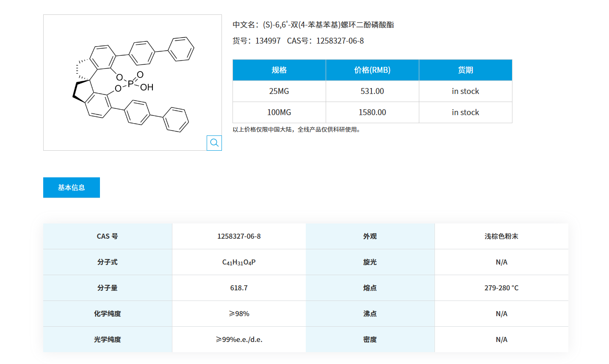Click the price 531.00 cell
The width and height of the screenshot is (609, 364).
coord(372,91)
